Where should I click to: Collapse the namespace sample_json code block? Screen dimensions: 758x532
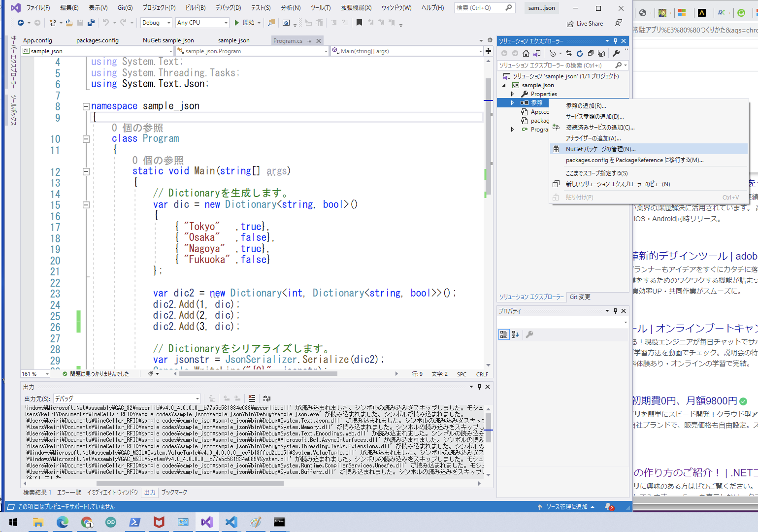(86, 106)
